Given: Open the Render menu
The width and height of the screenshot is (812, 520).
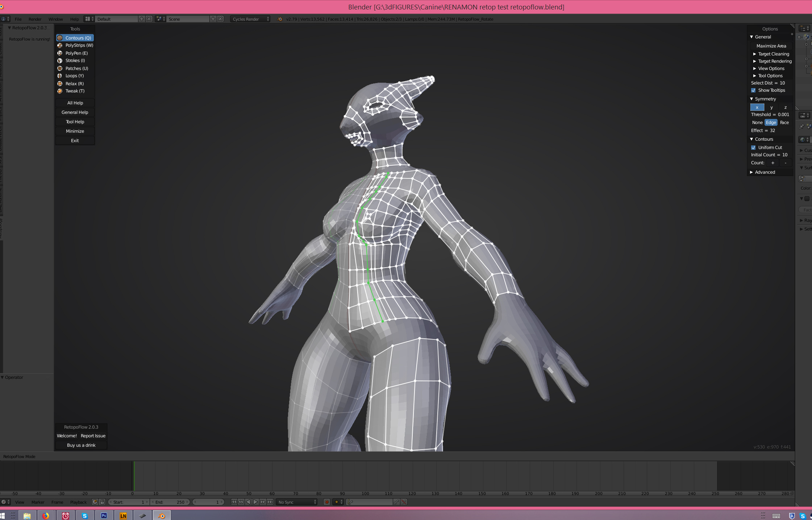Looking at the screenshot, I should pos(35,19).
